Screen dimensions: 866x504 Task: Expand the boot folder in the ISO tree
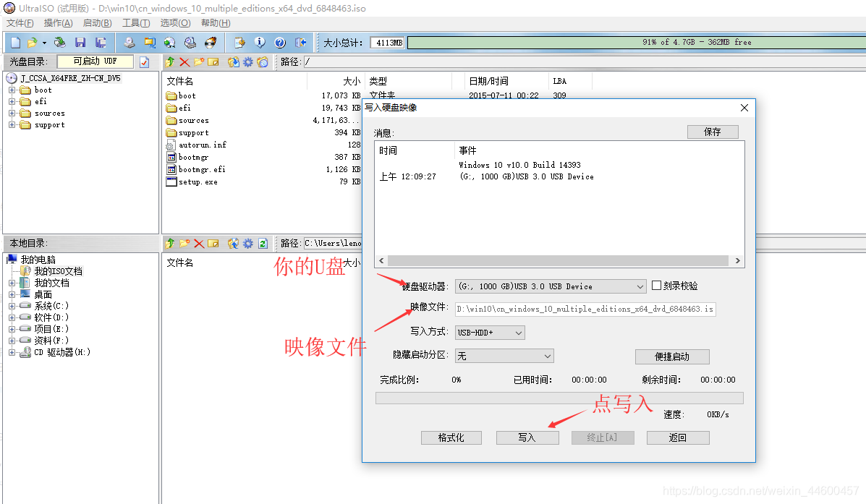point(12,90)
